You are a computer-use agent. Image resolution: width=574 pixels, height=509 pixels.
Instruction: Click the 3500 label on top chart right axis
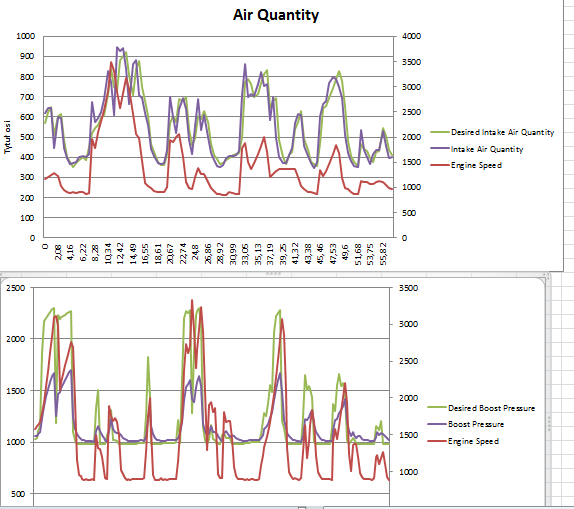click(x=411, y=62)
